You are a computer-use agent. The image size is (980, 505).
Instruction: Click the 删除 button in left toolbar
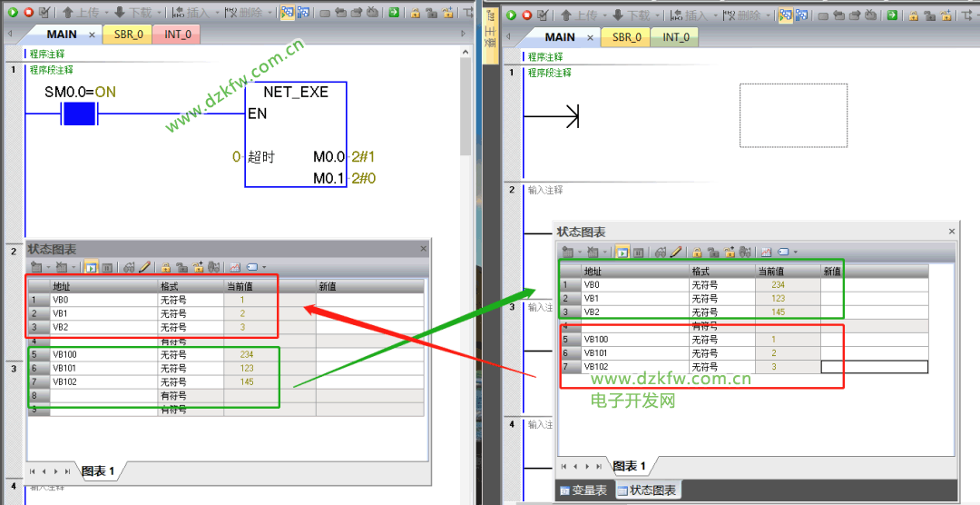(246, 12)
